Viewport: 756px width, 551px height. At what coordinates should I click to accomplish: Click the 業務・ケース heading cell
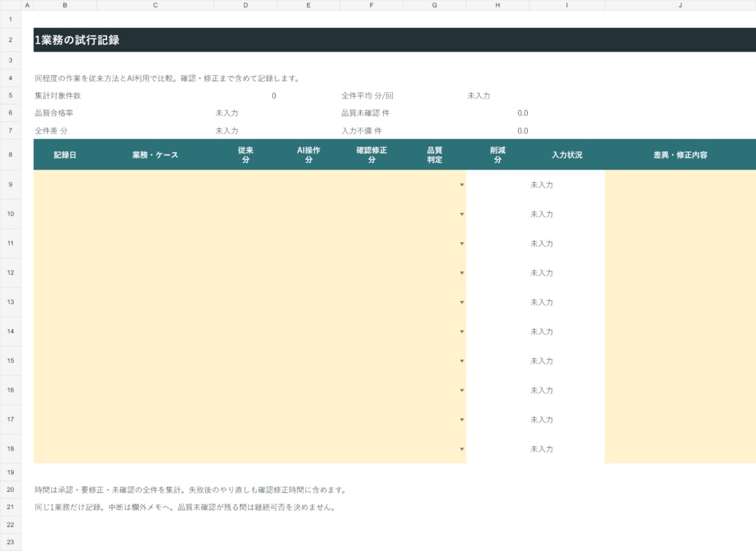tap(155, 155)
